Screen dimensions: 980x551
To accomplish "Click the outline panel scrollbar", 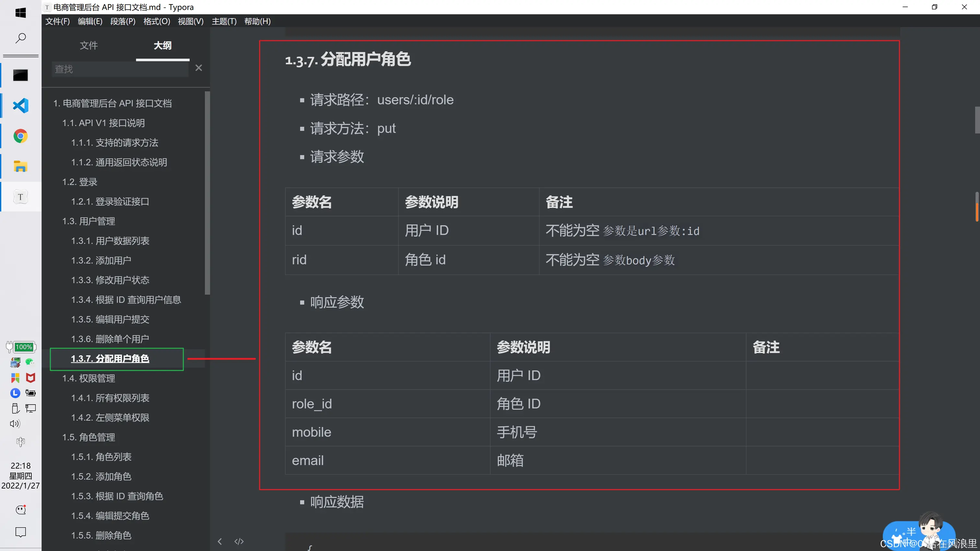I will [207, 192].
